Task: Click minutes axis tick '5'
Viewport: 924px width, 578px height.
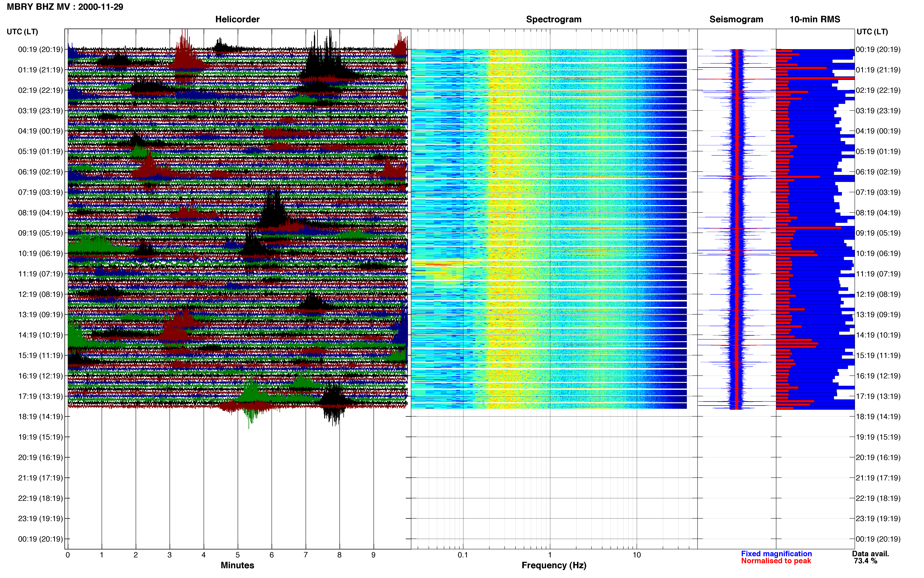Action: click(238, 555)
